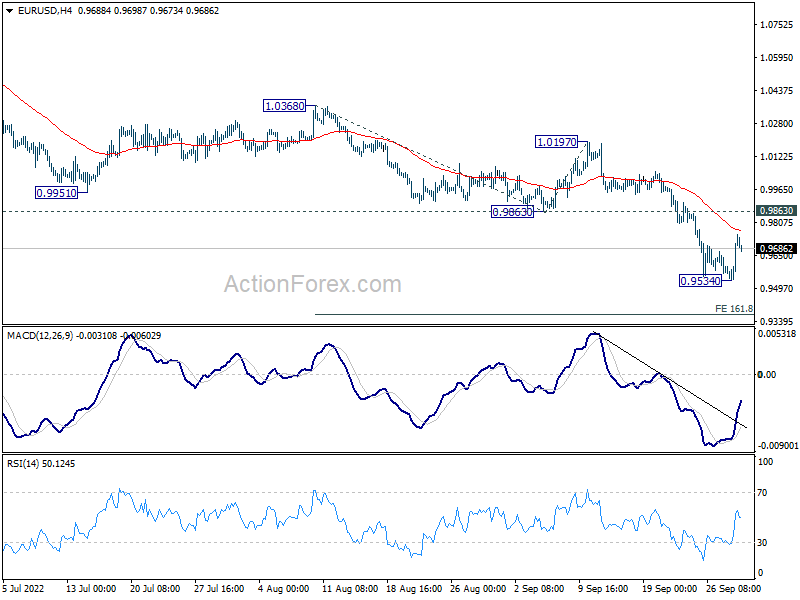Click the 0.98630 price label on chart
Screen dimensions: 800x600
coord(512,212)
